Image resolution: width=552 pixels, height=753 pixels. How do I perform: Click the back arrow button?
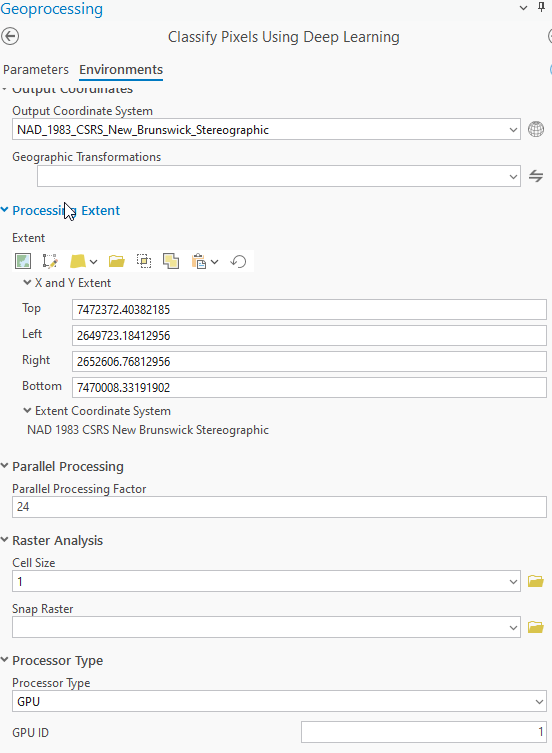point(10,36)
